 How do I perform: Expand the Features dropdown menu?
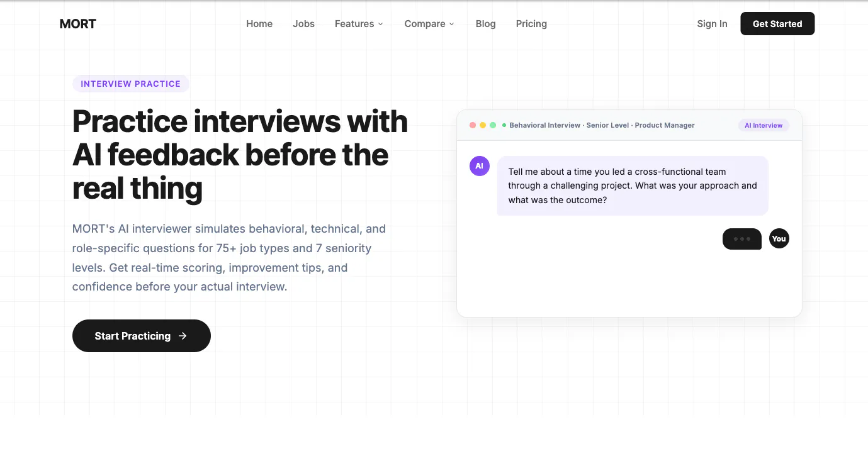[x=359, y=24]
